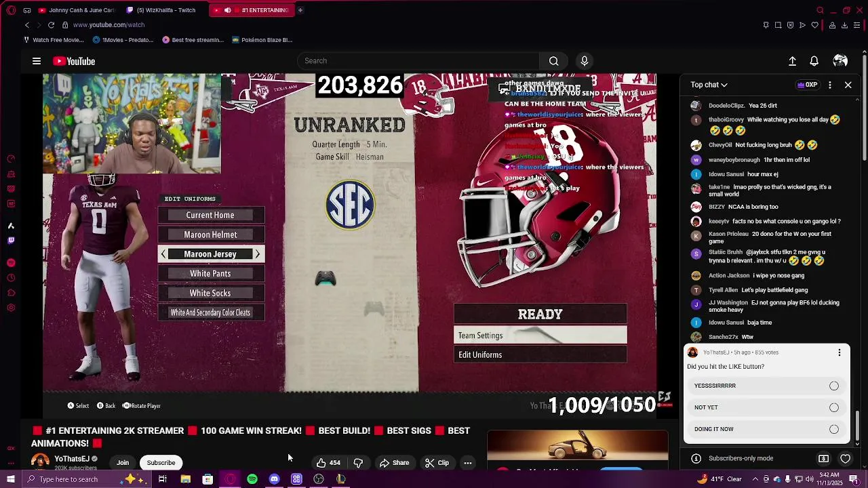Show hidden system tray icons chevron
The image size is (868, 488).
point(755,479)
